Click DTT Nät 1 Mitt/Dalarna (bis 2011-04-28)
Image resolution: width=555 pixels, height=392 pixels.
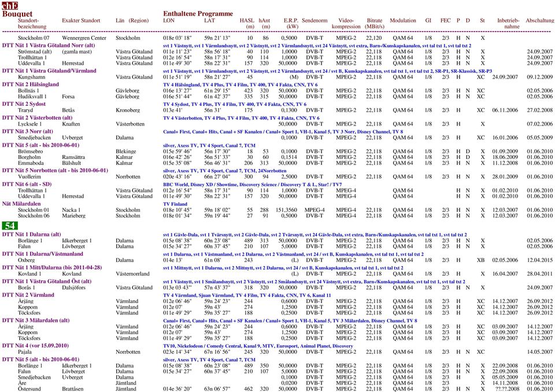52,268
